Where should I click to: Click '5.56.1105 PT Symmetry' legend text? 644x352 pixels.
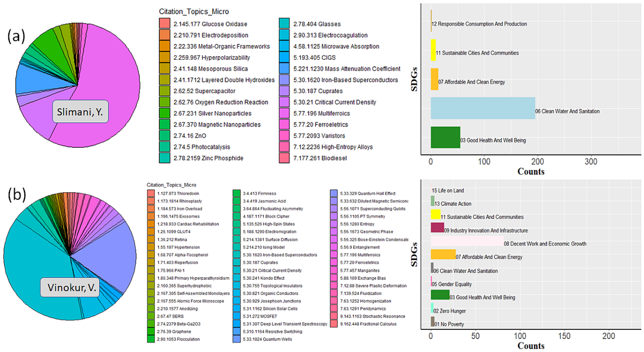click(362, 216)
